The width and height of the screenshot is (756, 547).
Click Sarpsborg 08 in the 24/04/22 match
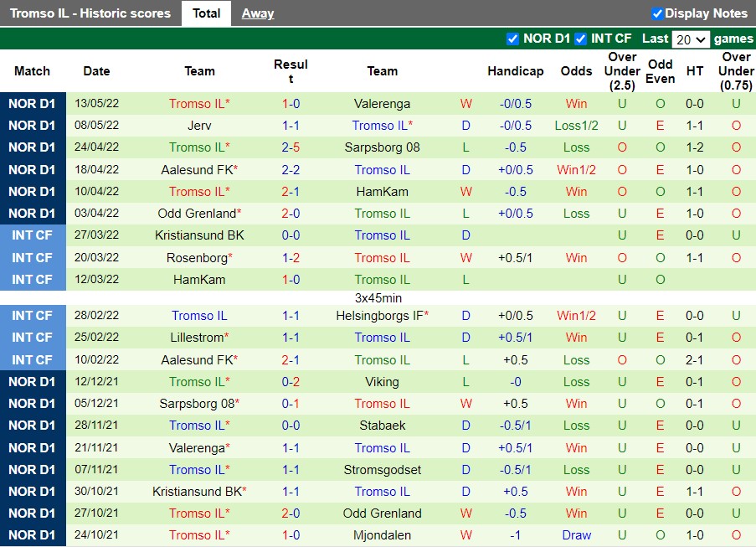pyautogui.click(x=382, y=147)
